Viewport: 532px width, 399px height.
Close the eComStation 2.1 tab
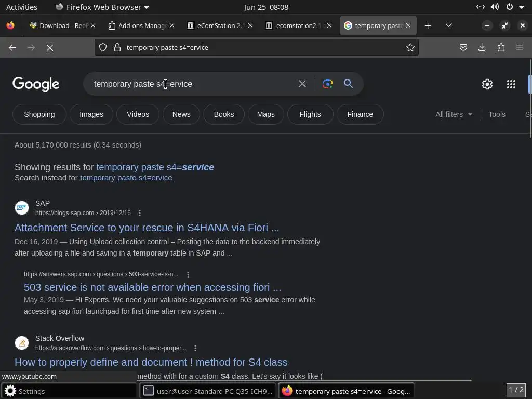(250, 26)
